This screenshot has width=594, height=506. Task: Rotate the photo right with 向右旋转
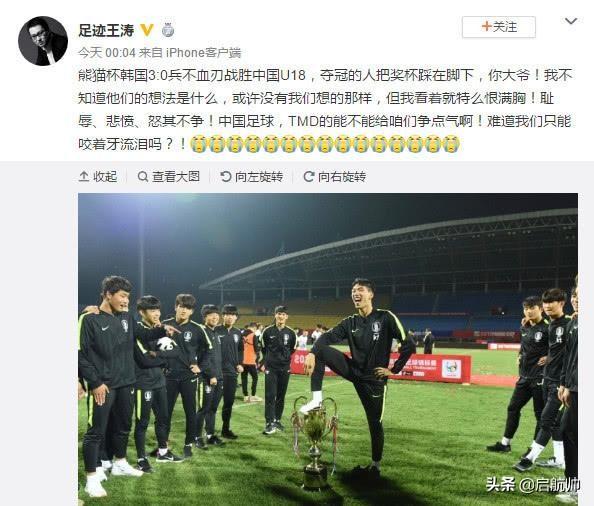point(335,176)
